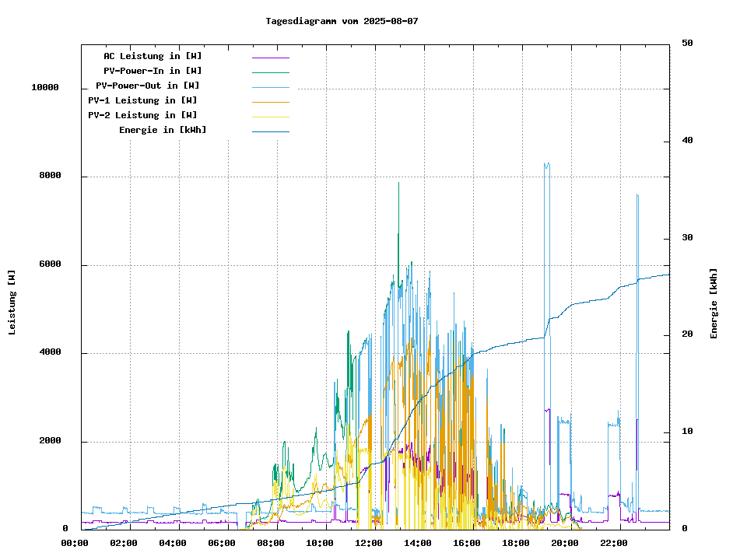Click the orange PV-1 Leistung legend line
Screen dimensions: 747x560
pos(270,102)
